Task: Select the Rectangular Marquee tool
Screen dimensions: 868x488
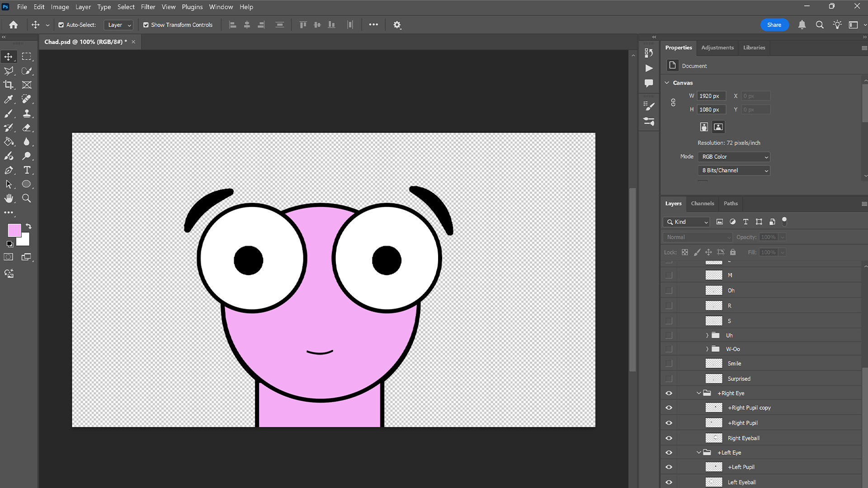Action: coord(27,56)
